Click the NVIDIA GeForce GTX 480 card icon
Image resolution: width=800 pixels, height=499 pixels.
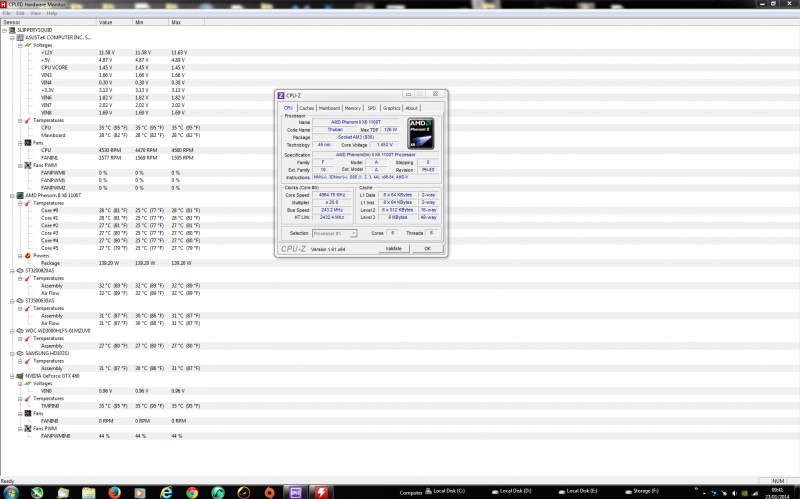click(x=20, y=376)
